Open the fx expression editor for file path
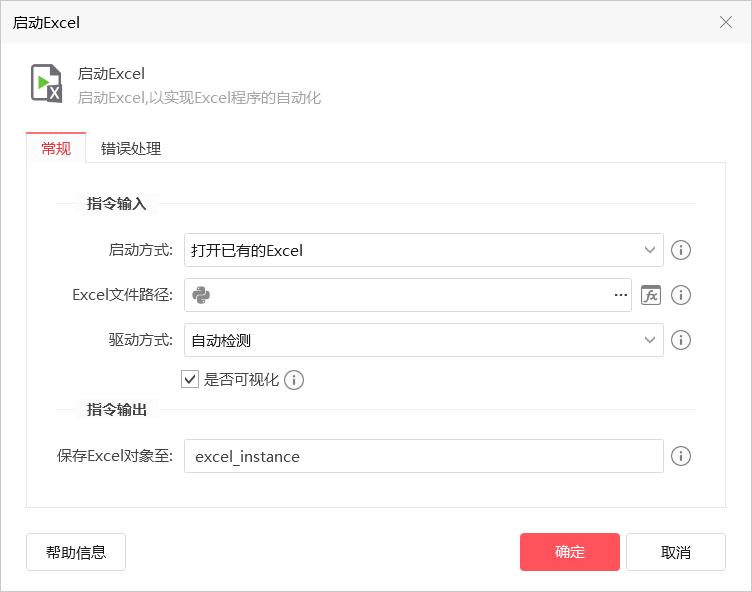This screenshot has width=752, height=592. (651, 295)
